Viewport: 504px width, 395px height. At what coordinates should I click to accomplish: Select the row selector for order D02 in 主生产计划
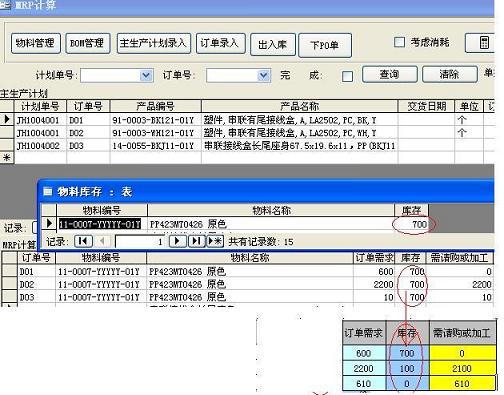pyautogui.click(x=7, y=133)
